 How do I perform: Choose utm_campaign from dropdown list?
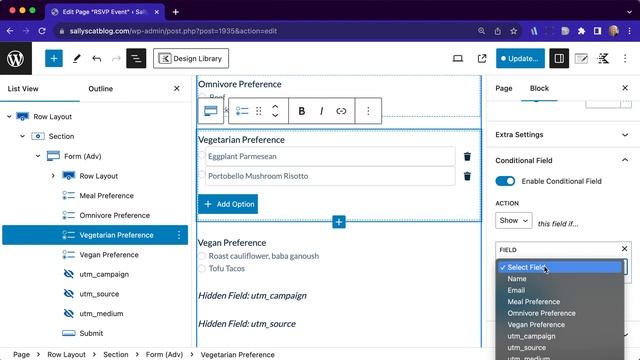click(531, 336)
